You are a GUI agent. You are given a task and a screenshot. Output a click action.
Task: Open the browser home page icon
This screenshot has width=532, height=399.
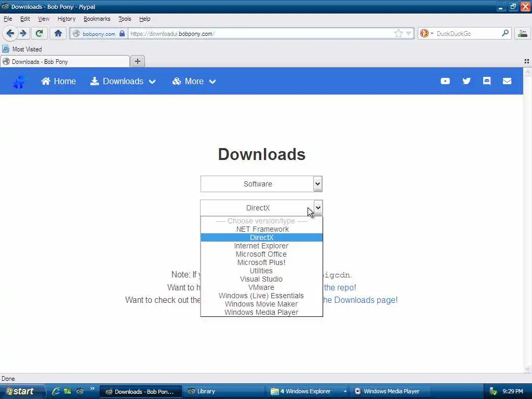(58, 33)
